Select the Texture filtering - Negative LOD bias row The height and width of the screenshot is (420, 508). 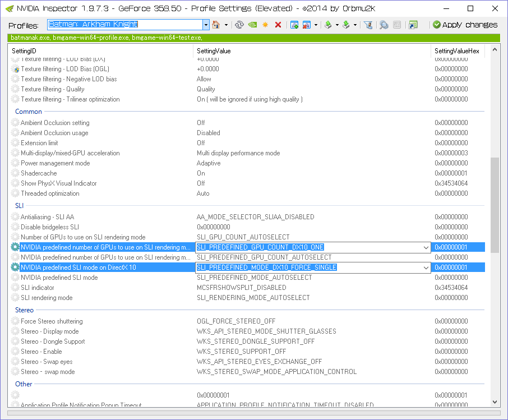pyautogui.click(x=247, y=79)
